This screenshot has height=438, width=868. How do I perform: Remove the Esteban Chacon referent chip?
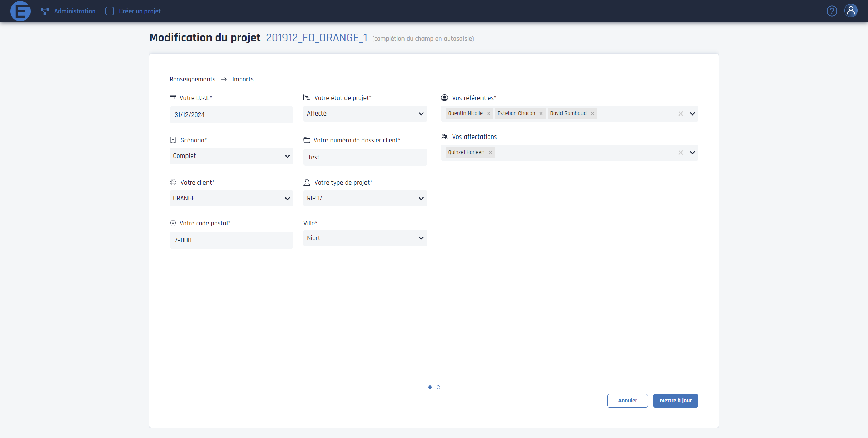point(540,113)
